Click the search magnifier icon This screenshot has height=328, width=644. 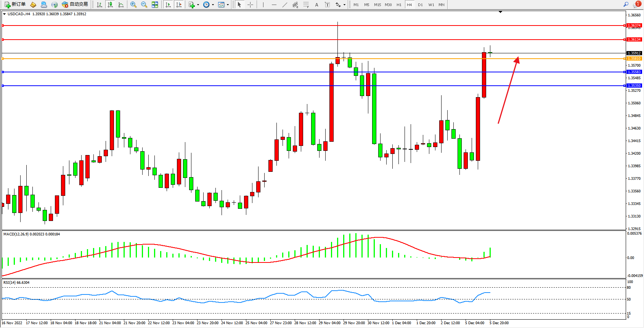point(626,5)
